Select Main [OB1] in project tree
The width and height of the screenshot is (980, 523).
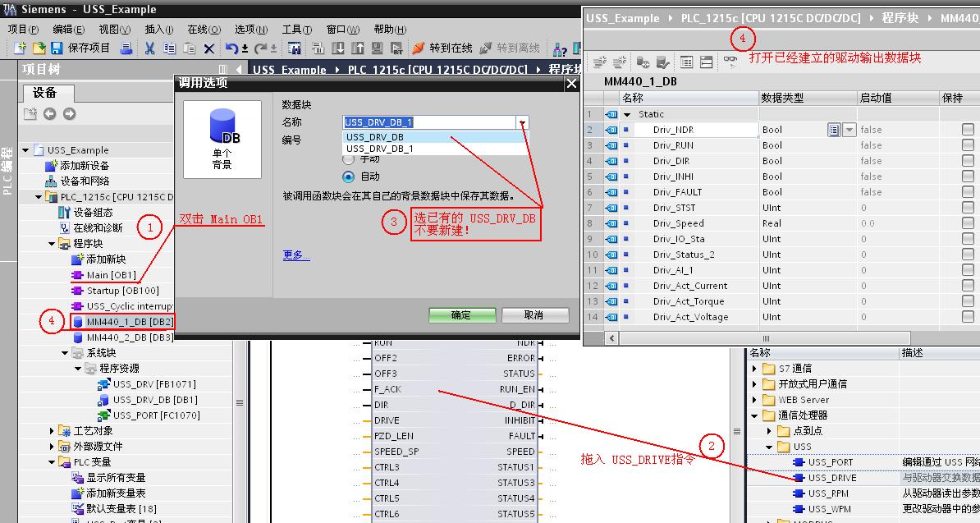tap(103, 275)
